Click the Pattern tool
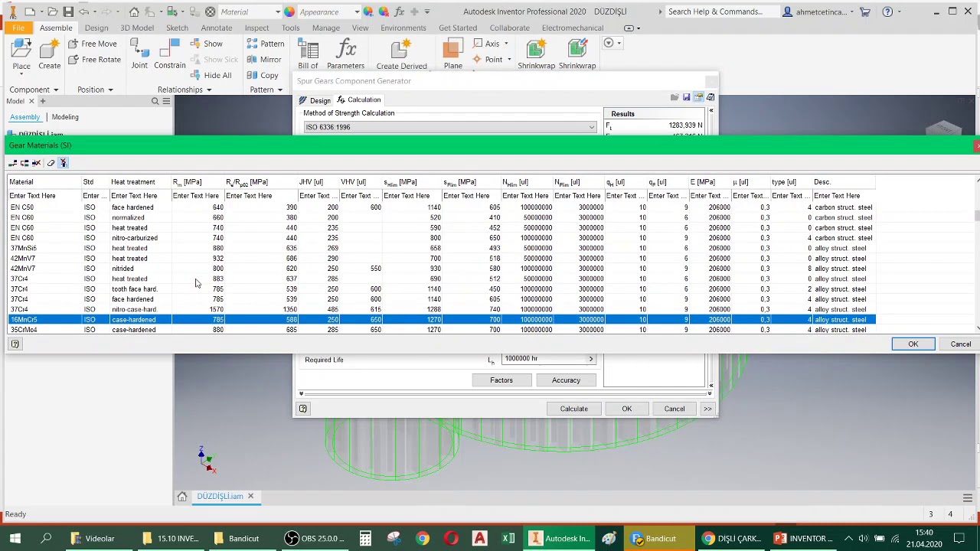Screen dimensions: 980x551 [265, 44]
